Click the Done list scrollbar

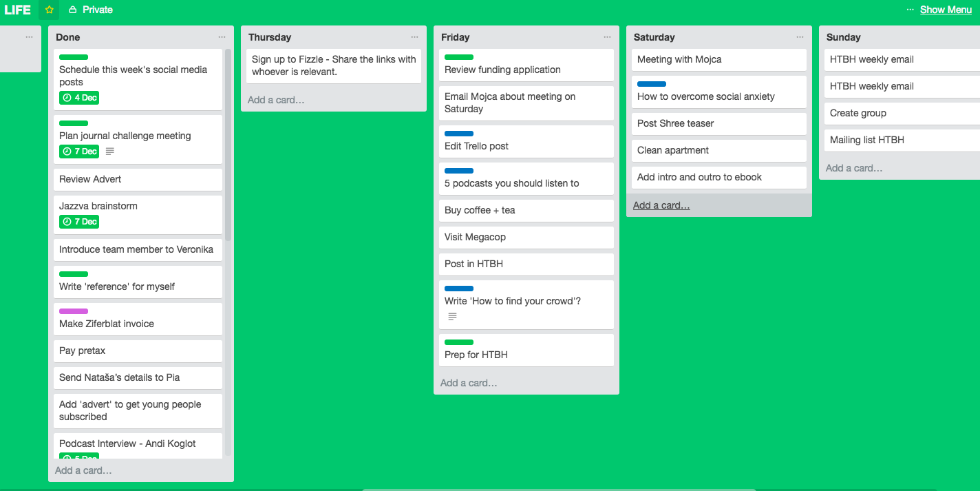[x=228, y=145]
